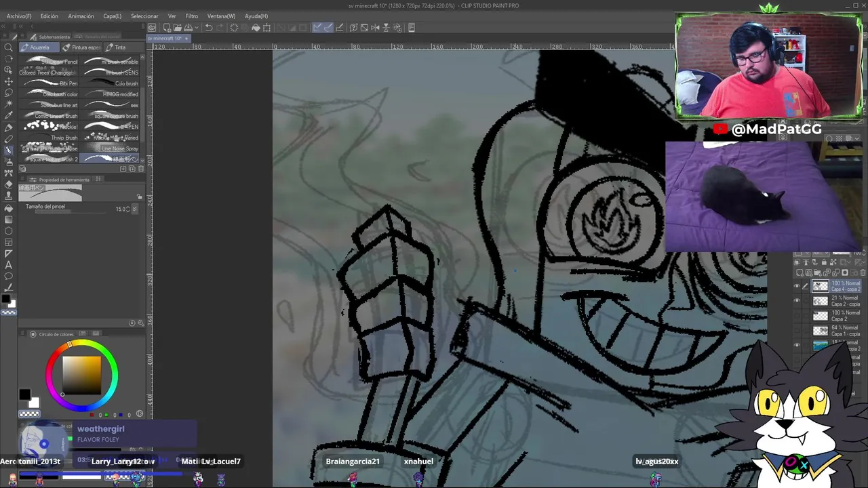Click the Save icon in command bar
The width and height of the screenshot is (868, 488).
coord(188,28)
